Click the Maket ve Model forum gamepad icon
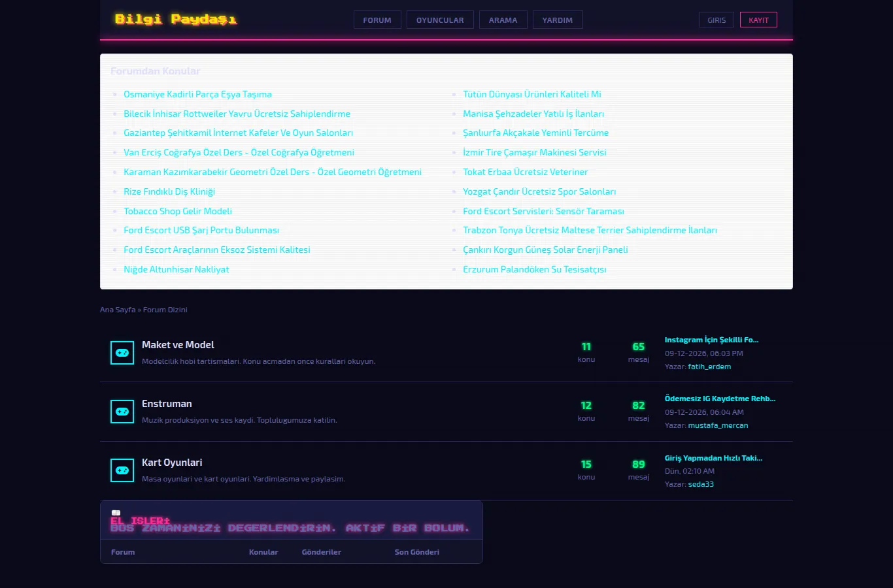Viewport: 893px width, 588px height. point(122,353)
